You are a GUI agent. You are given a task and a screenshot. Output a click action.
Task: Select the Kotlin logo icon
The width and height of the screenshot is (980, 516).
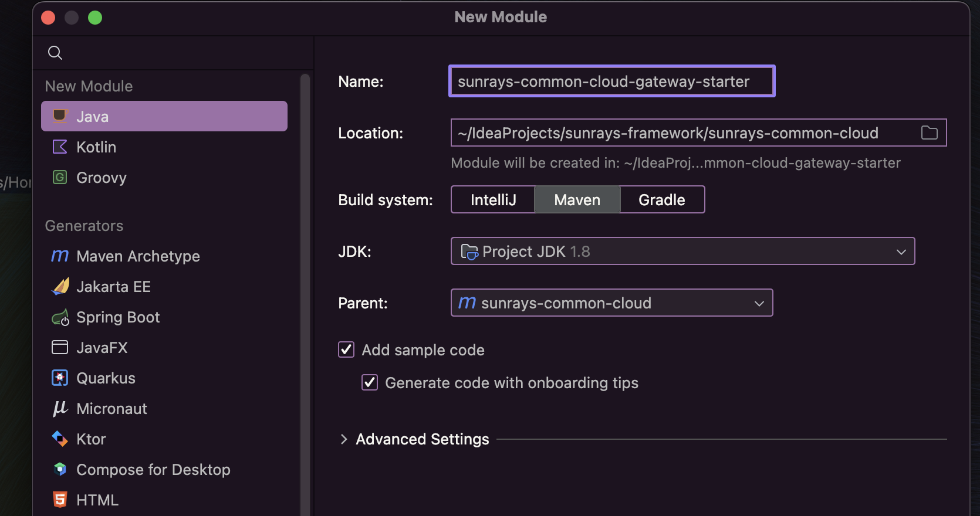(x=60, y=147)
